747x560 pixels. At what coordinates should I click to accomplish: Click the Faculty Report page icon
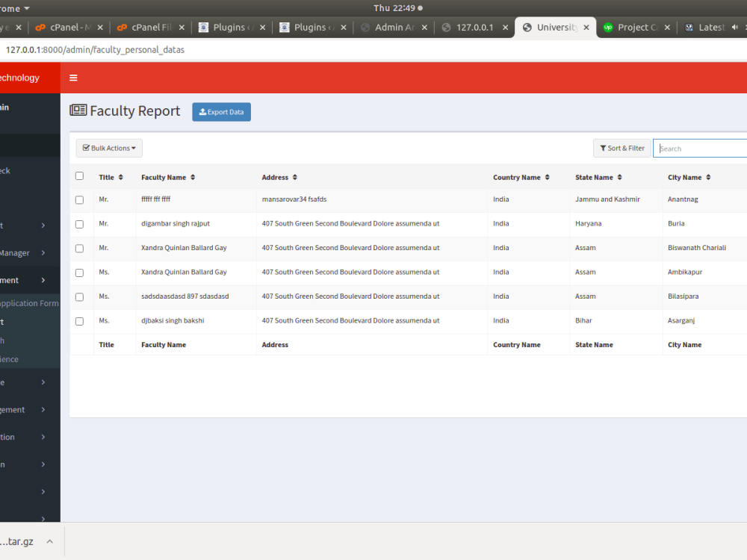click(x=78, y=109)
